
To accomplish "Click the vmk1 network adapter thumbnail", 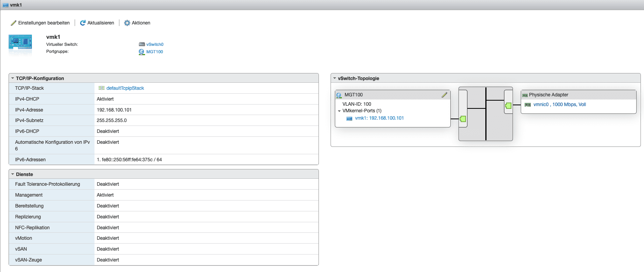I will 20,44.
